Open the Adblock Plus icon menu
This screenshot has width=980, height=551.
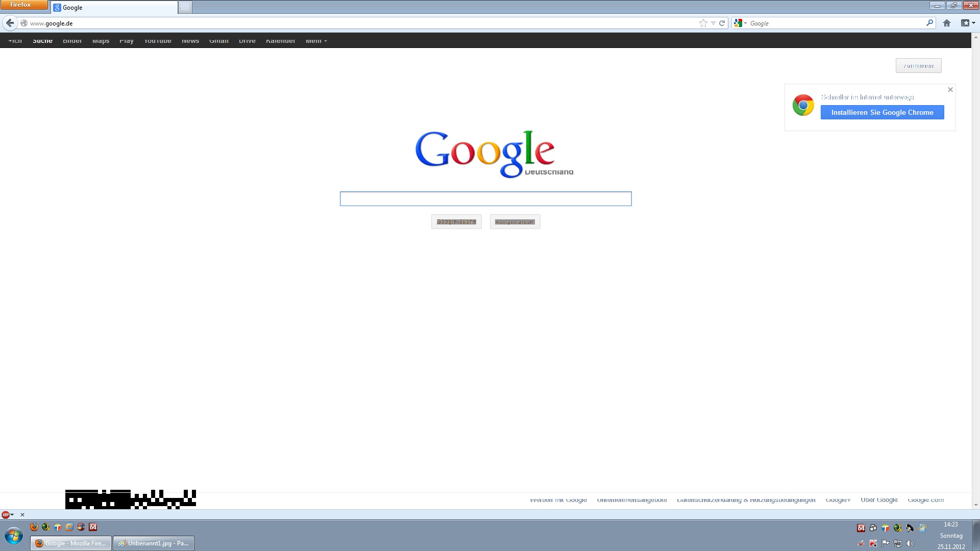tap(6, 515)
